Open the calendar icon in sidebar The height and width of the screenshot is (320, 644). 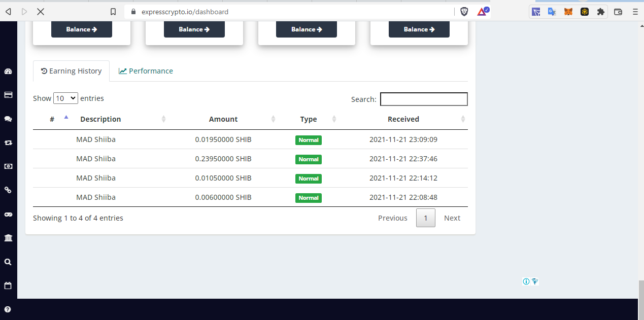click(x=8, y=286)
